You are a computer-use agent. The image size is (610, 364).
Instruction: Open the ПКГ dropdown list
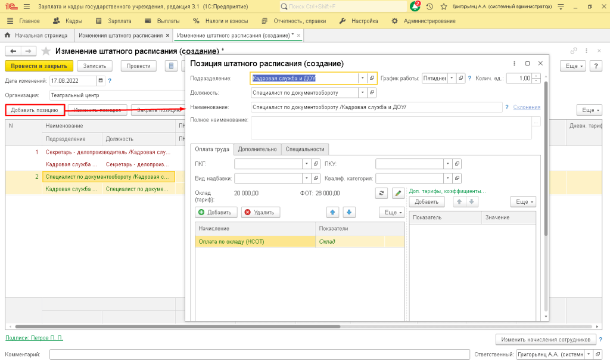pos(307,163)
